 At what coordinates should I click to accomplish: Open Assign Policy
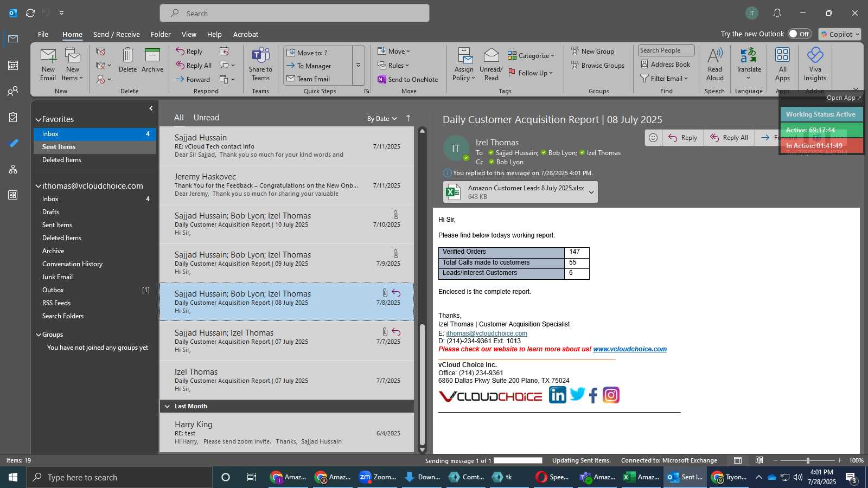(x=464, y=64)
